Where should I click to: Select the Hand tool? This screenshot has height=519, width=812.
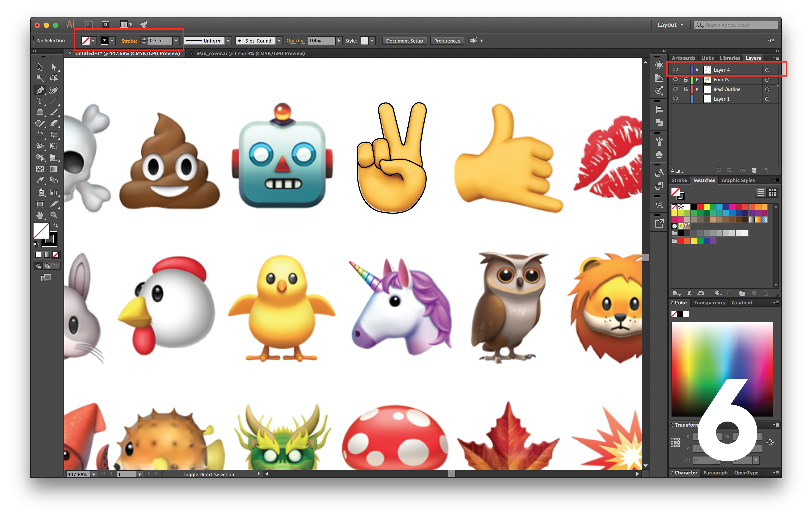(40, 215)
